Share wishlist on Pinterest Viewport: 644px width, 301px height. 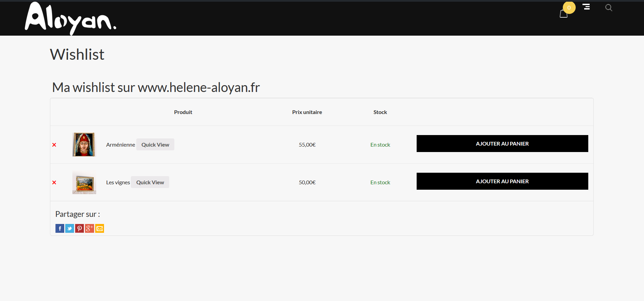(80, 228)
